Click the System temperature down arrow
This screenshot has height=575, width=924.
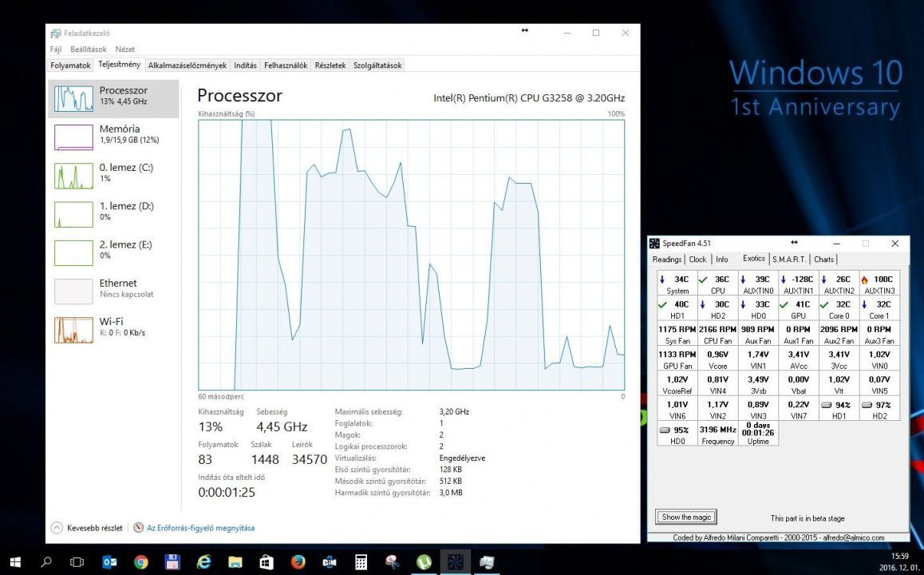point(662,280)
